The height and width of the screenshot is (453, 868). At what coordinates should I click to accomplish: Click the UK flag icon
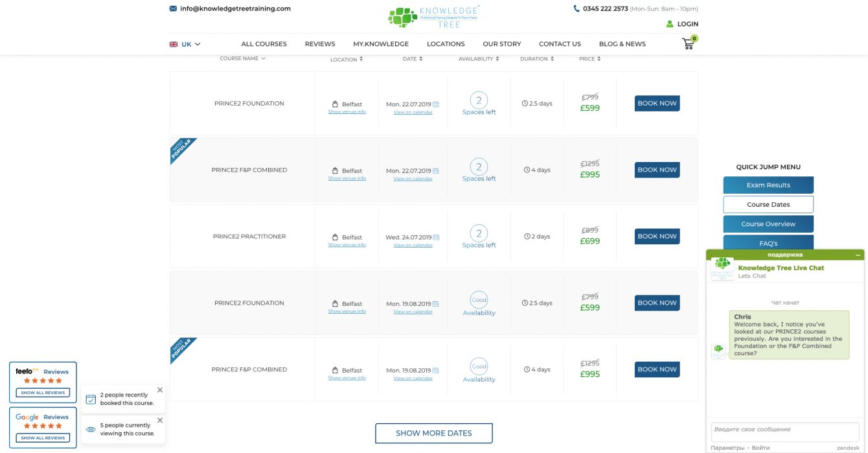174,44
